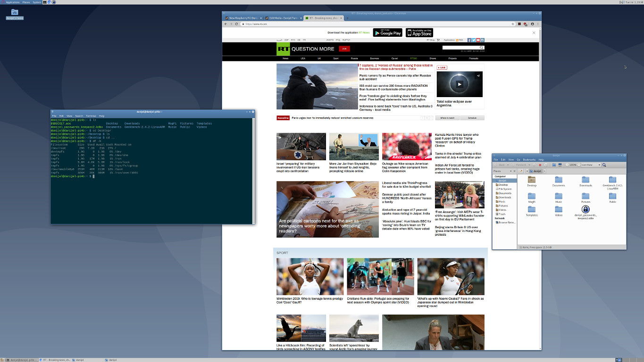This screenshot has width=644, height=362.
Task: Select File System in Places sidebar
Action: [505, 189]
